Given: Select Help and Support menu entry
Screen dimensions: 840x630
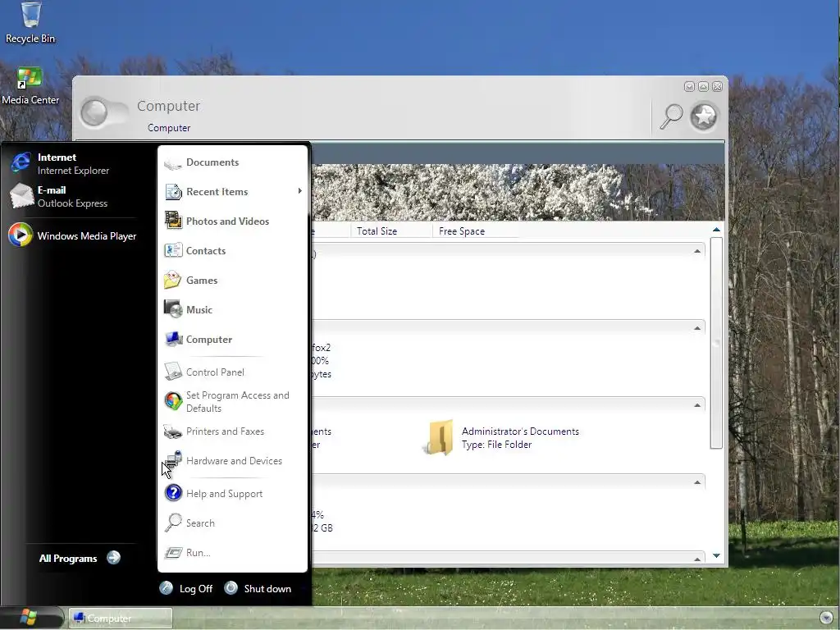Looking at the screenshot, I should coord(225,493).
